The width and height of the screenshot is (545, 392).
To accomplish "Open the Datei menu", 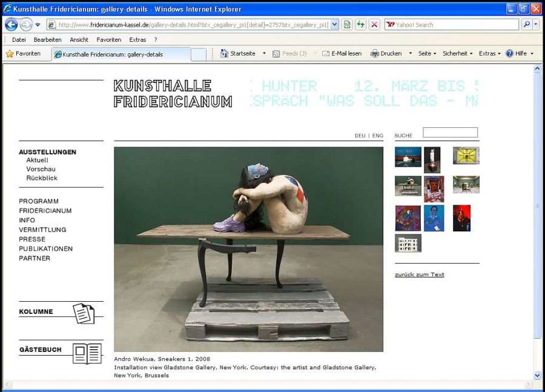I will pos(19,39).
